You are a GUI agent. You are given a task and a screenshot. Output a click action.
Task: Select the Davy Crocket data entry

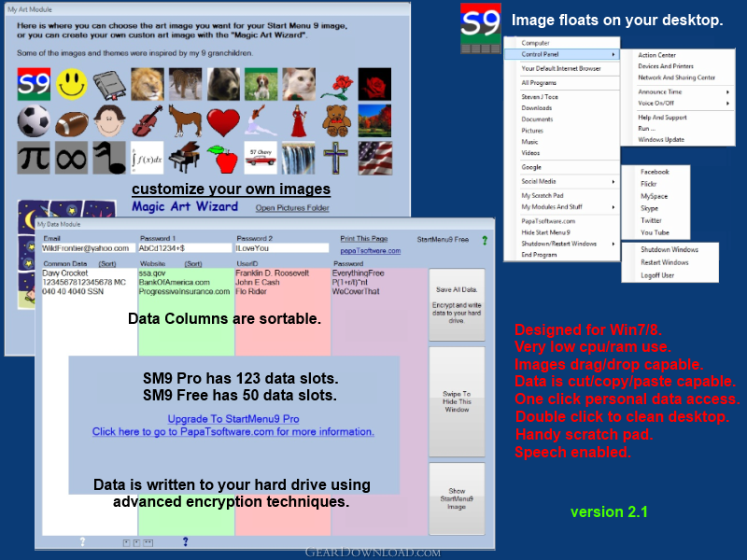(x=65, y=273)
